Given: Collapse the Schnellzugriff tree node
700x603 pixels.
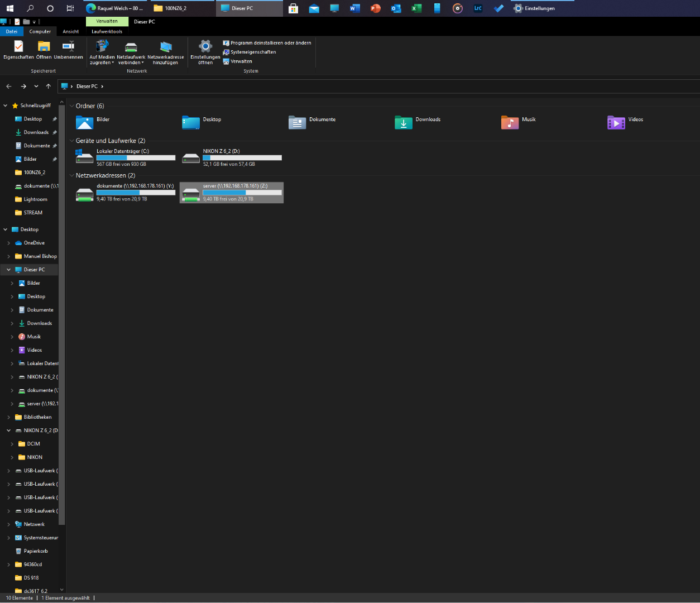Looking at the screenshot, I should tap(6, 106).
